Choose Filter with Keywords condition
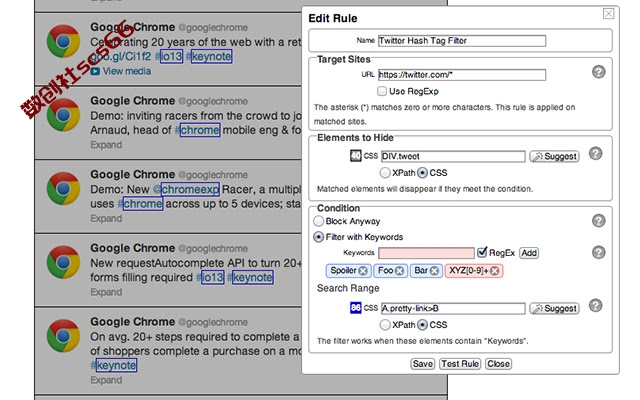This screenshot has height=400, width=640. coord(318,237)
